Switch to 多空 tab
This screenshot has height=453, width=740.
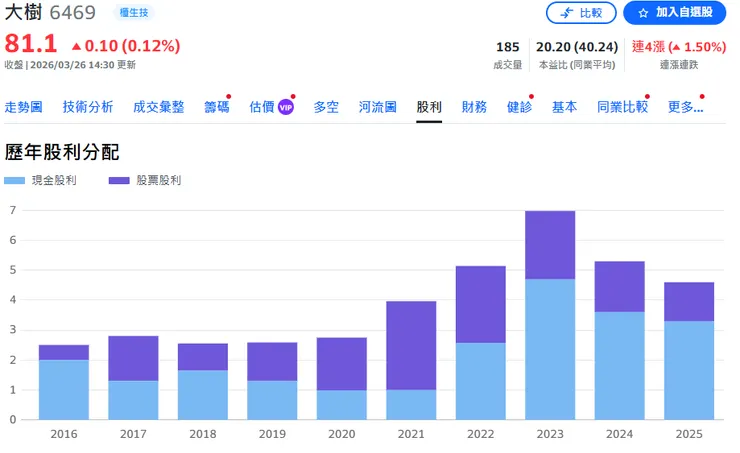click(x=326, y=107)
